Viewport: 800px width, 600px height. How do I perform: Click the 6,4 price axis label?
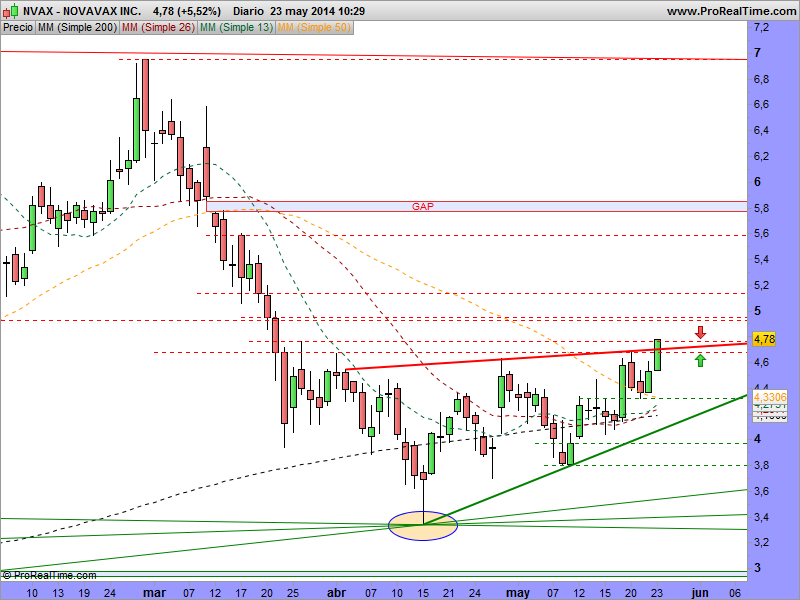point(761,130)
